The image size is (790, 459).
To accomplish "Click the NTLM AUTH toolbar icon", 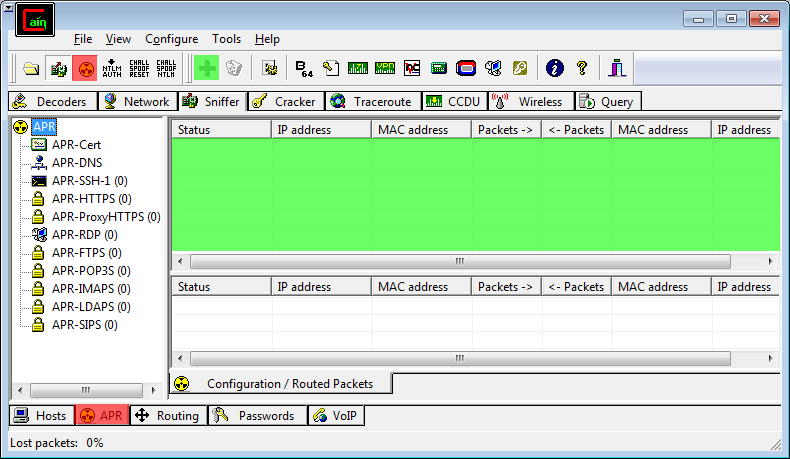I will pos(112,68).
